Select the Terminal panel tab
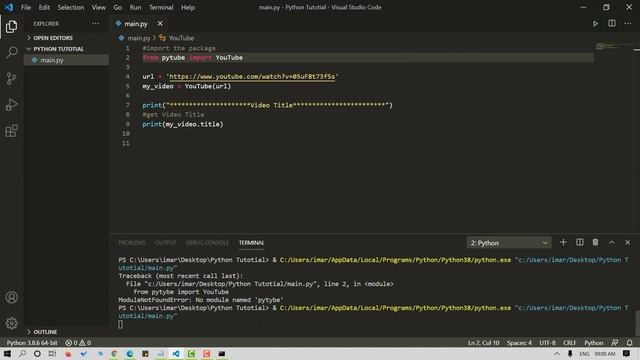Viewport: 640px width, 360px height. tap(251, 243)
